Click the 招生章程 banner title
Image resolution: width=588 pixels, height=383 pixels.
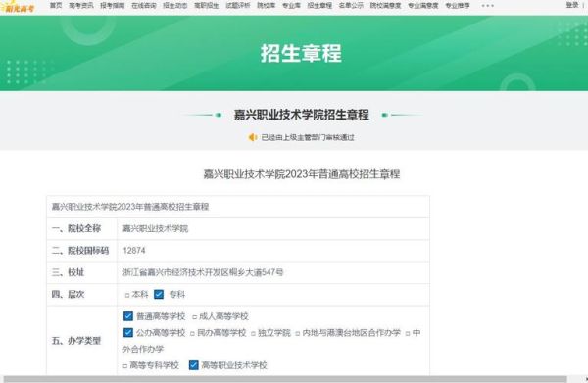[x=301, y=53]
